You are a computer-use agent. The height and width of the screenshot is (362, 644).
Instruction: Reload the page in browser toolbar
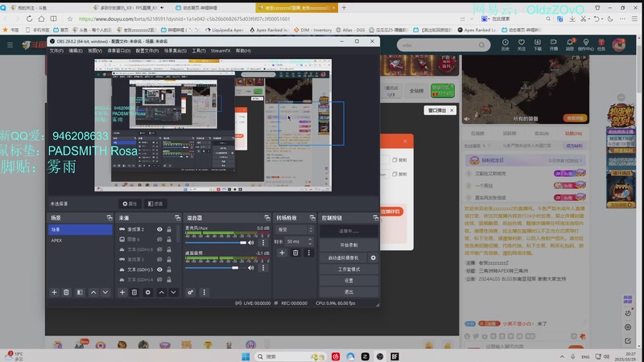(x=29, y=19)
